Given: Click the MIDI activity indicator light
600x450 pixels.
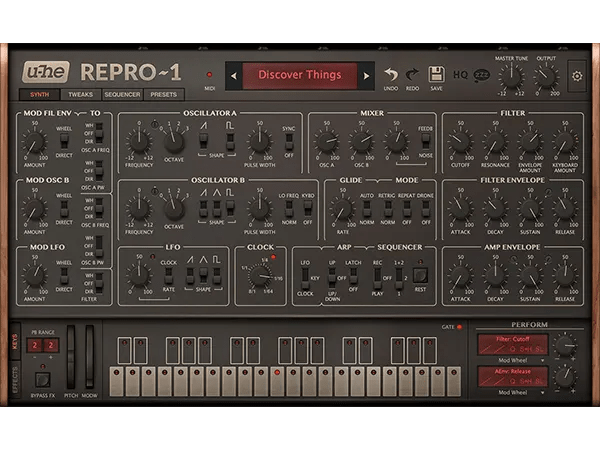Looking at the screenshot, I should tap(209, 74).
